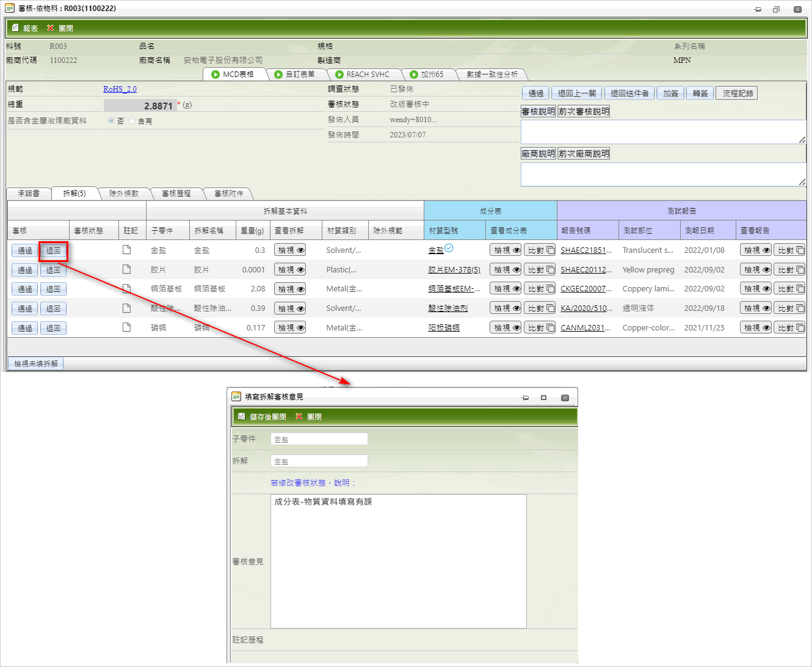Compare the test report KA/2020/510
812x667 pixels.
(x=789, y=308)
